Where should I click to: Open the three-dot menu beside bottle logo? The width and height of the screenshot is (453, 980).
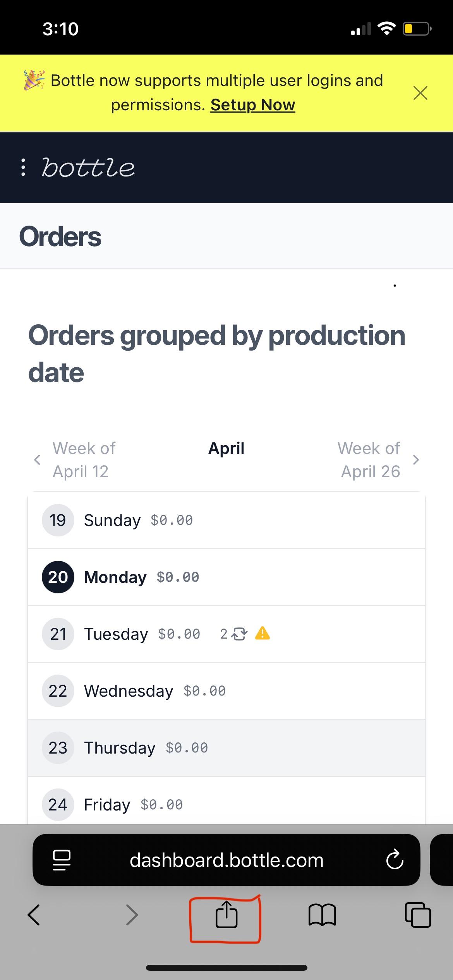point(23,168)
